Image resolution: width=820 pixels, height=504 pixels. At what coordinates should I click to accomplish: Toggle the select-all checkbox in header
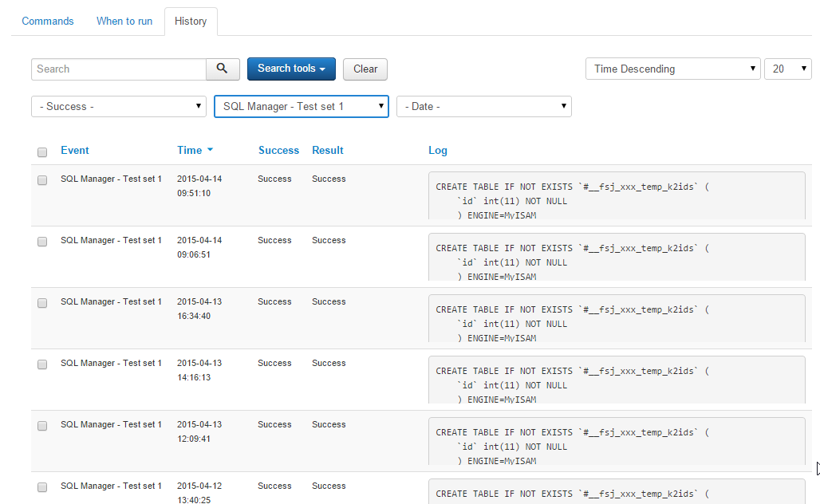pos(42,152)
